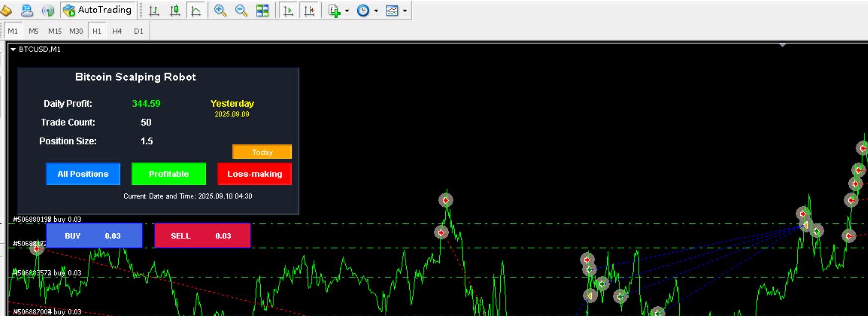The image size is (868, 316).
Task: Click the Trade Count: label
Action: pyautogui.click(x=68, y=122)
